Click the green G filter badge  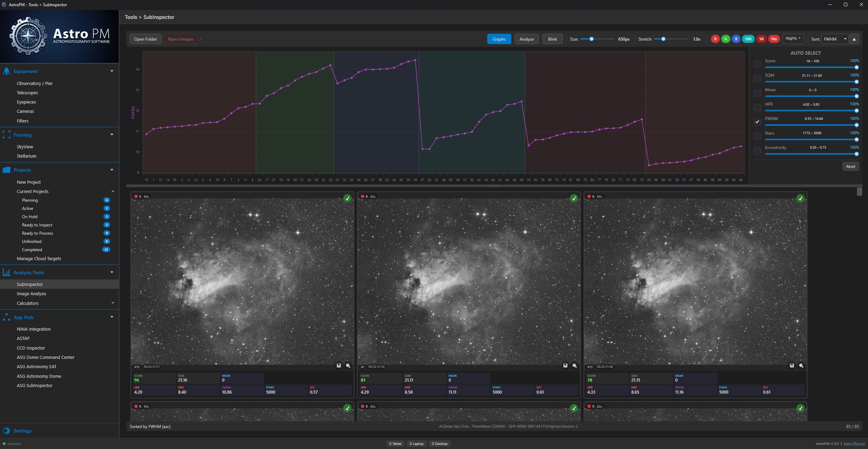(x=725, y=39)
